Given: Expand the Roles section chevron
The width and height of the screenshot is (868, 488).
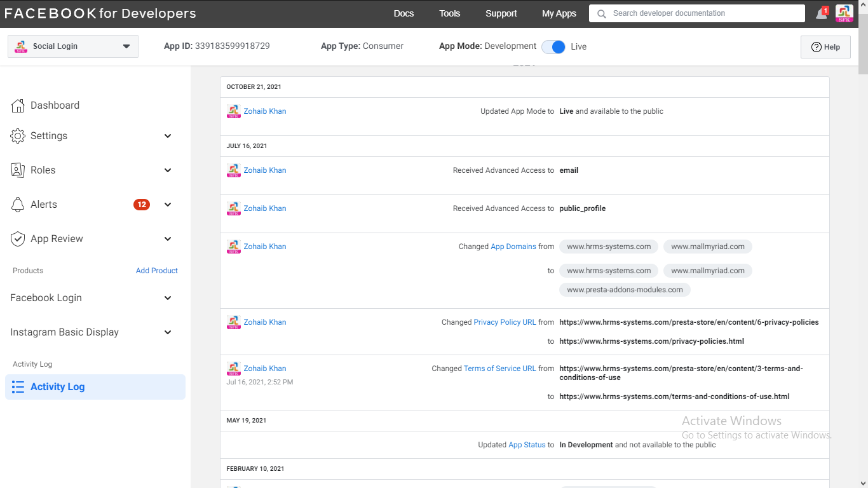Looking at the screenshot, I should pos(168,170).
